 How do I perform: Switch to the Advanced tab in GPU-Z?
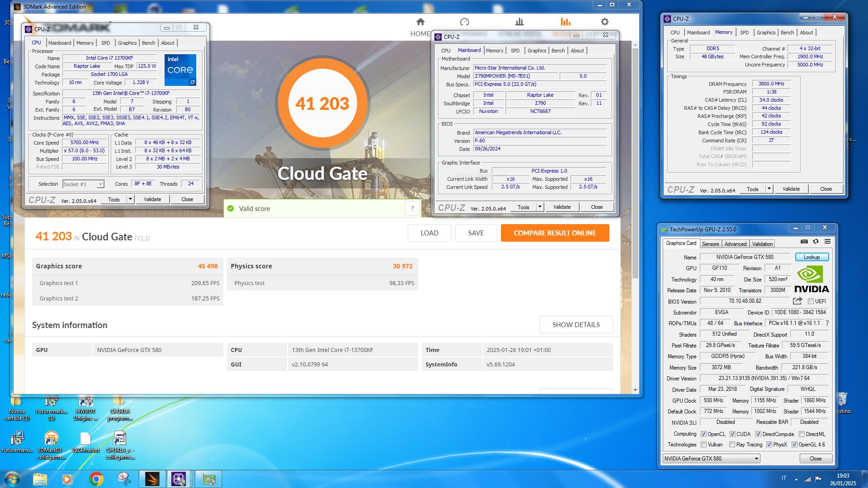click(736, 244)
